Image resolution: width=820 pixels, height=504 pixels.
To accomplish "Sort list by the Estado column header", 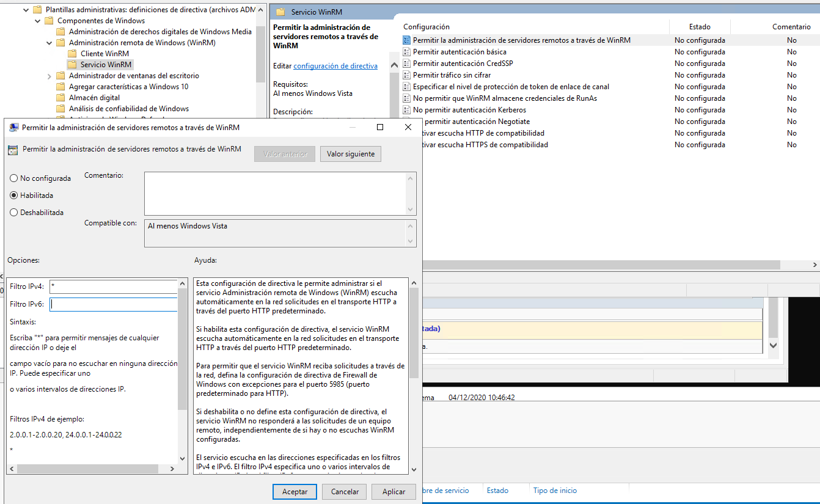I will pos(700,27).
